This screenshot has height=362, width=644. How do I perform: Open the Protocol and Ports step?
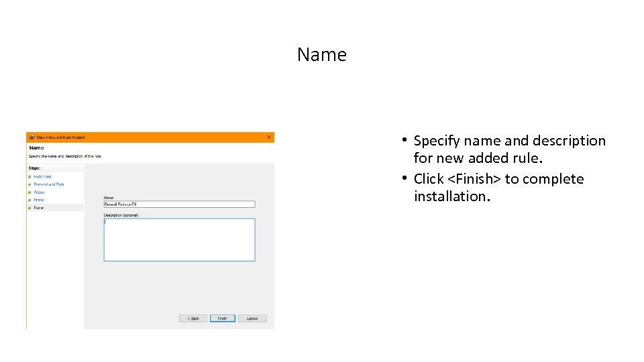[49, 184]
